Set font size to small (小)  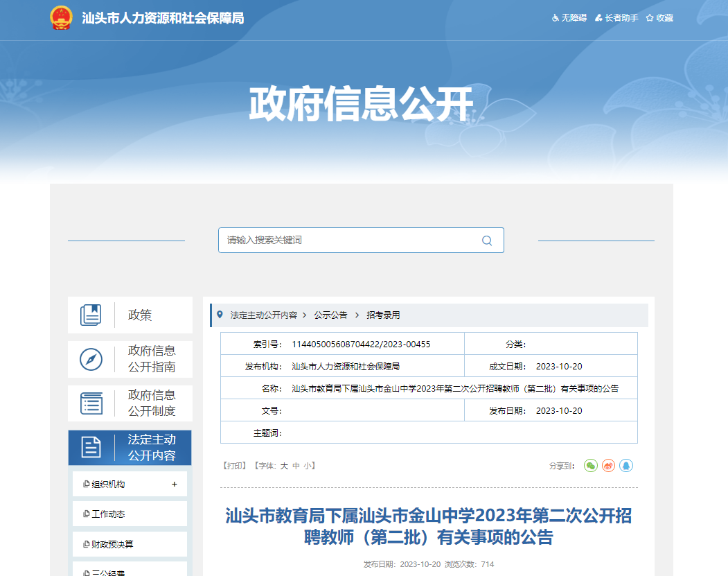307,466
